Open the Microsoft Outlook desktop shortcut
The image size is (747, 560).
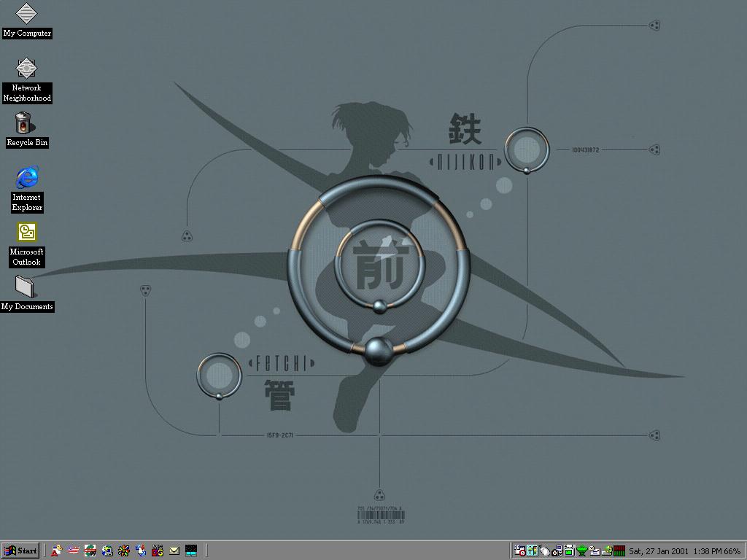click(26, 233)
